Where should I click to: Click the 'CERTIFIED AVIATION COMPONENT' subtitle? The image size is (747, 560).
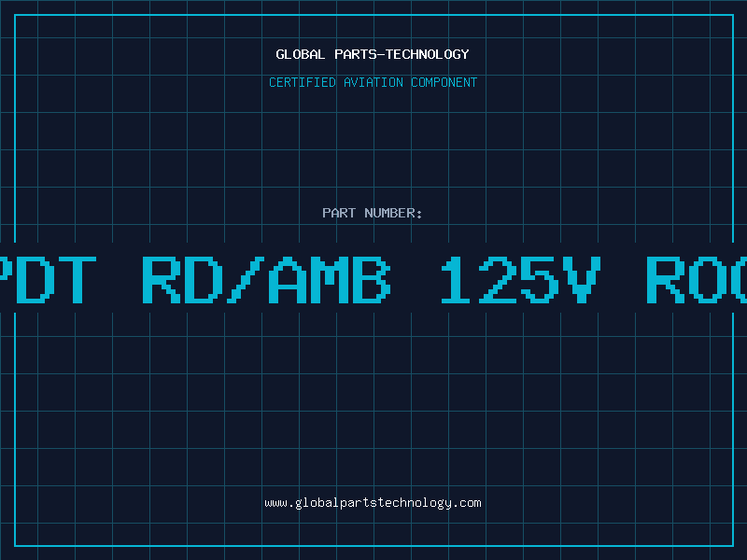pos(373,82)
